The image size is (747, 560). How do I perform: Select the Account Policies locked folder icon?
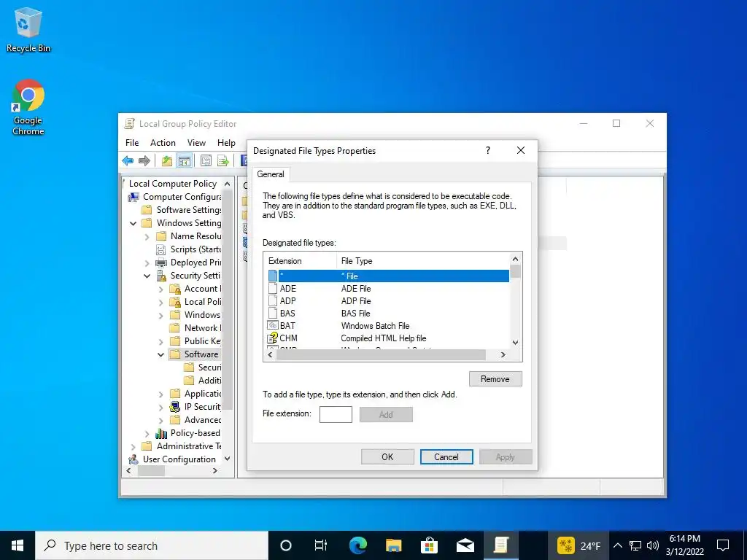(x=175, y=289)
